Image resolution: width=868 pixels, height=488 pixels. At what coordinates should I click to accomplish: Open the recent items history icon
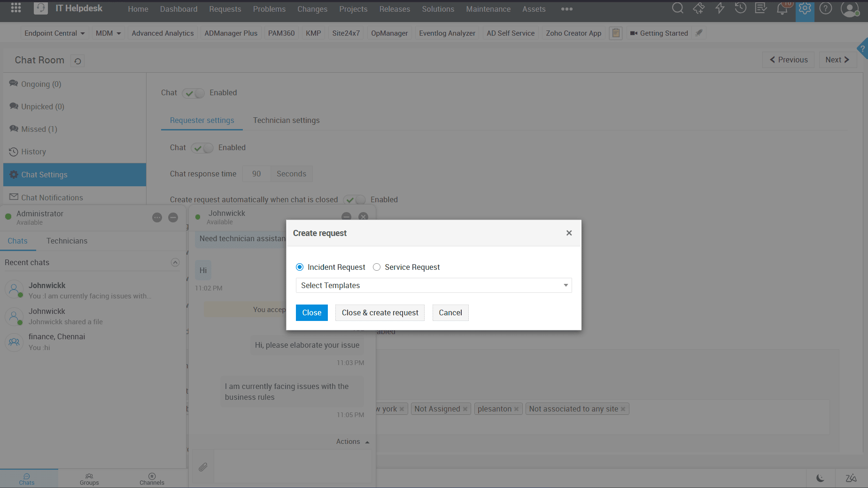[740, 8]
